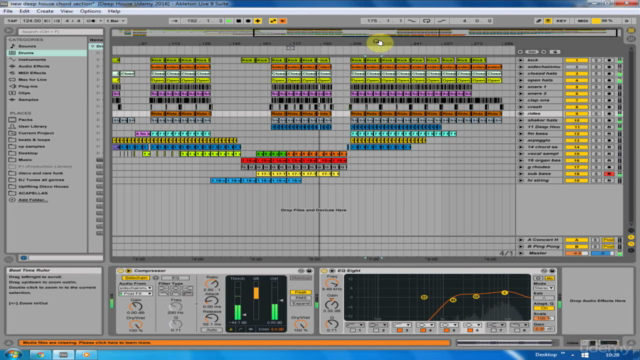Image resolution: width=640 pixels, height=360 pixels.
Task: Click the green Play button
Action: coord(229,21)
